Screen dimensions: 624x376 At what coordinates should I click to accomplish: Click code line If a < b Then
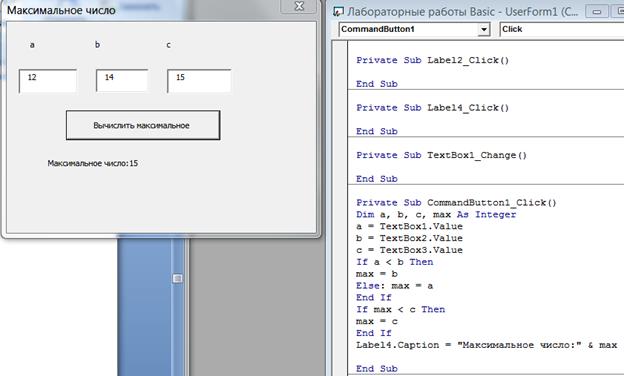pos(395,262)
